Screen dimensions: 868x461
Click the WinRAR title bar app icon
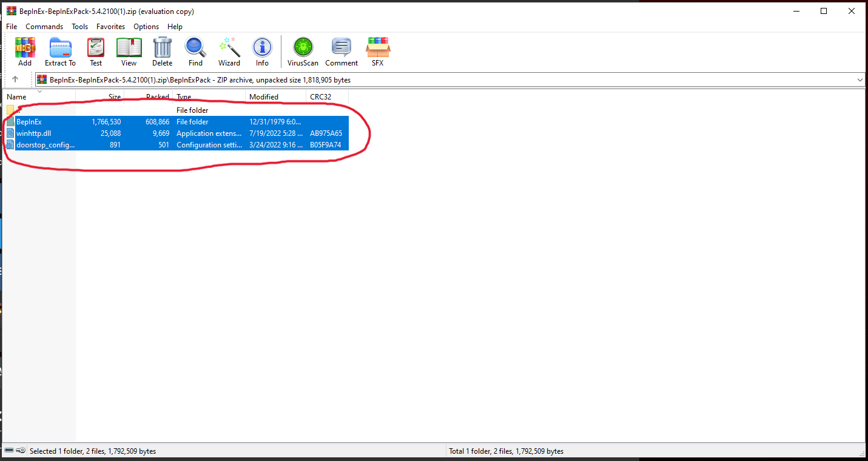(11, 11)
